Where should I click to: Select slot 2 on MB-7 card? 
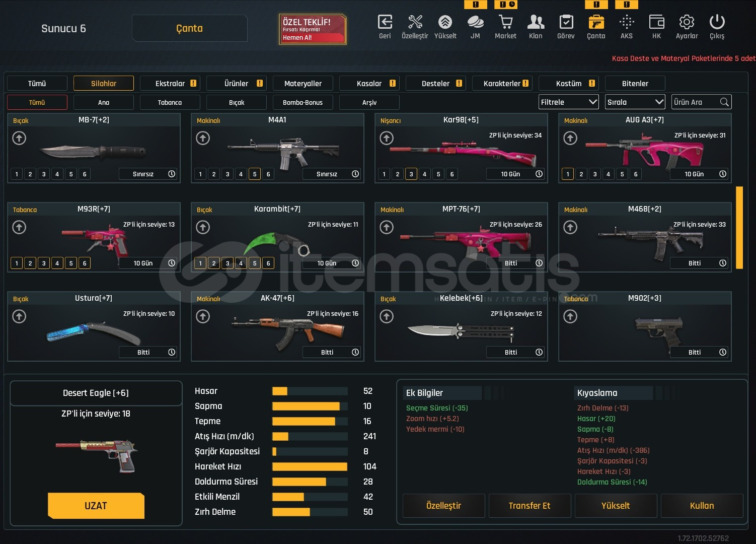pyautogui.click(x=30, y=174)
